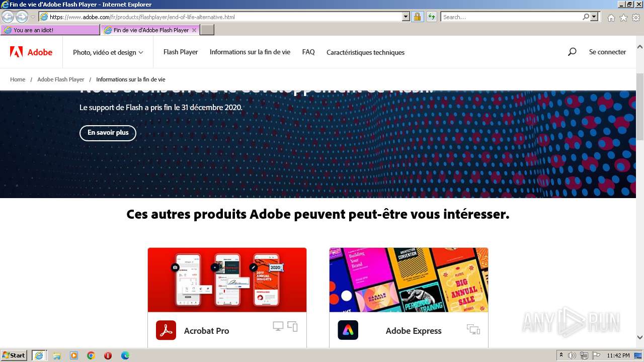The height and width of the screenshot is (362, 644).
Task: Open Windows Explorer folder in taskbar
Action: pyautogui.click(x=57, y=355)
